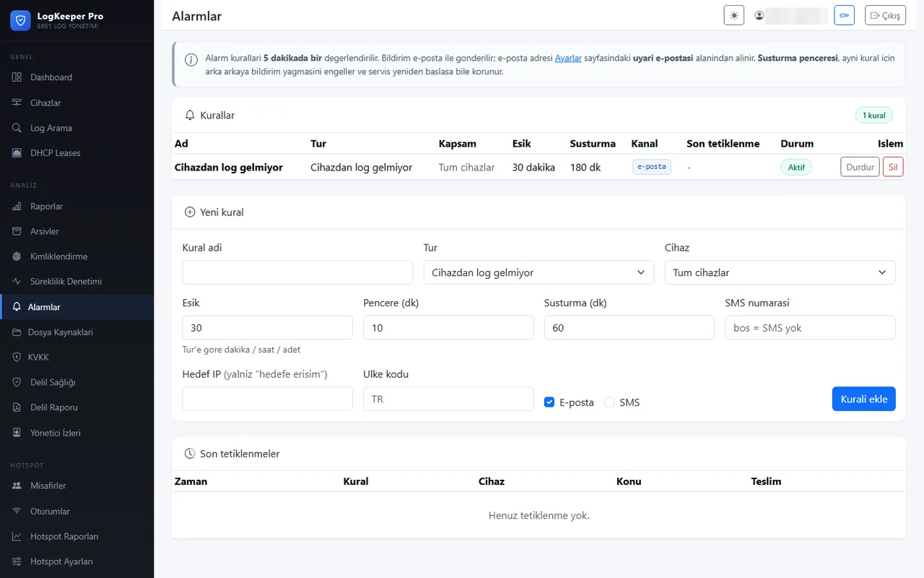Image resolution: width=924 pixels, height=578 pixels.
Task: Click the Hedef IP input field
Action: [267, 399]
